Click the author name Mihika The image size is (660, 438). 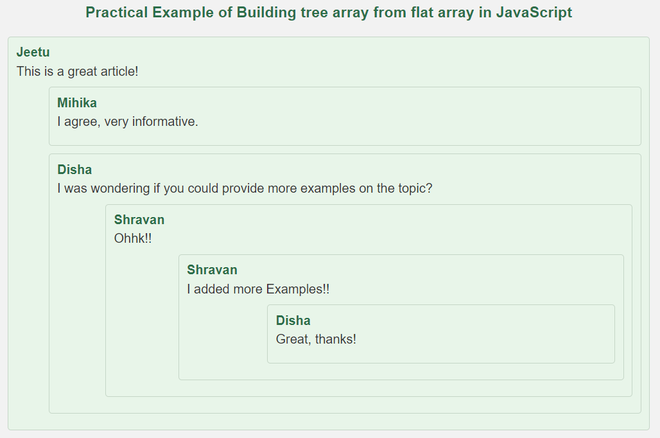coord(77,103)
